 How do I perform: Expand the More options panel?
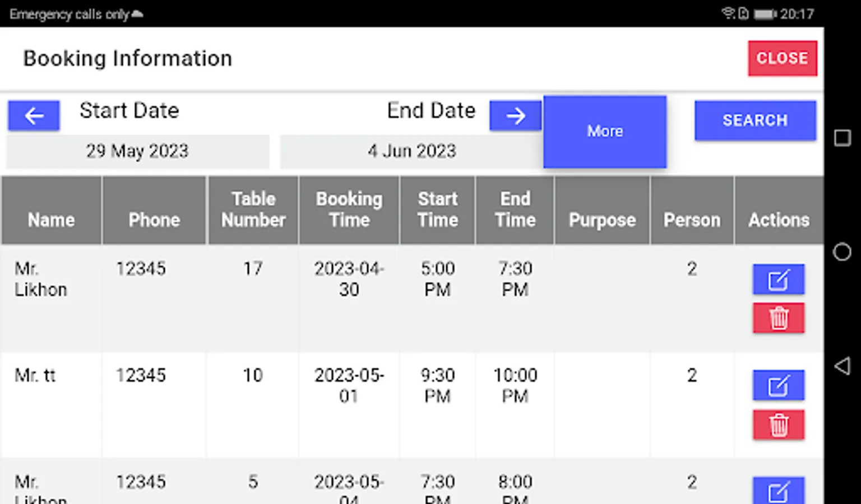pos(605,132)
